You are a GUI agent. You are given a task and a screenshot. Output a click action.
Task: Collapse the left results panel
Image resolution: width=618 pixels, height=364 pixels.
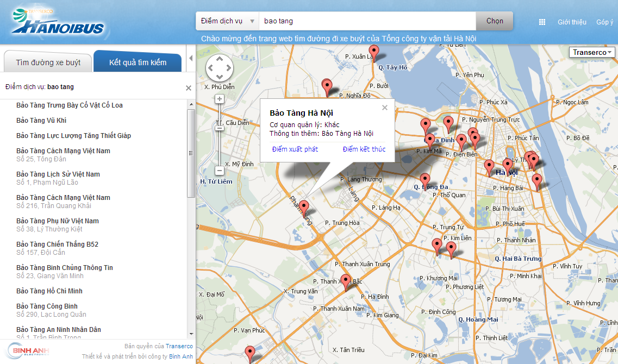click(x=191, y=58)
